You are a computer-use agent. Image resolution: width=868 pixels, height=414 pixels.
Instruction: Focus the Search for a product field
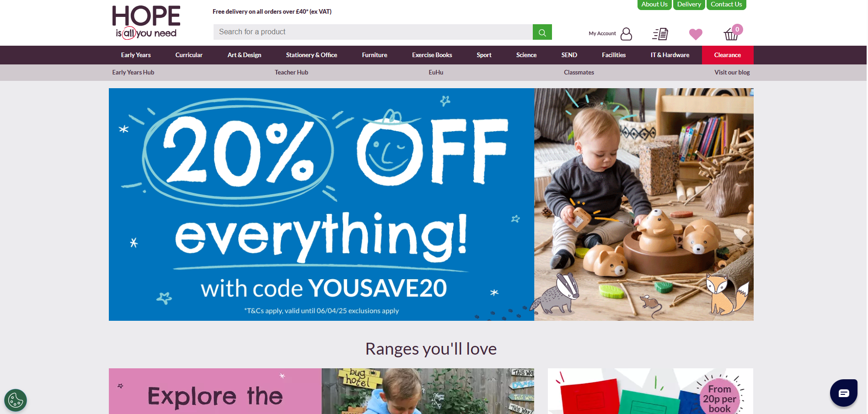tap(373, 32)
